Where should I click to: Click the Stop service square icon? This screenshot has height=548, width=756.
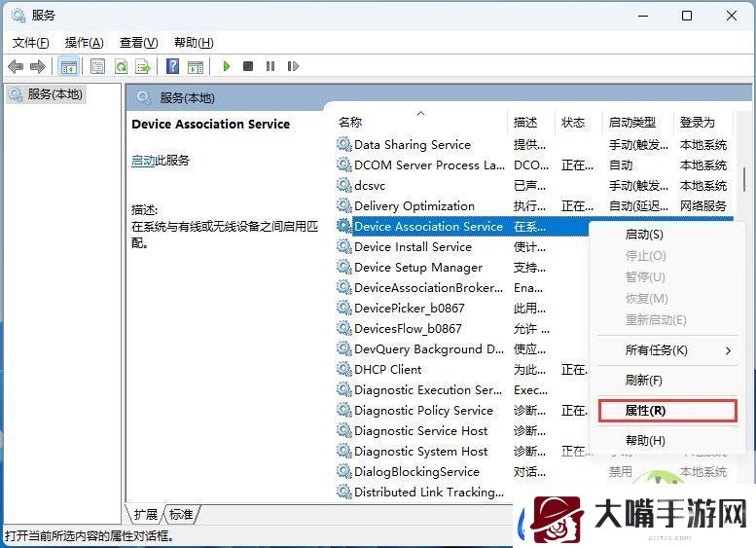click(248, 66)
